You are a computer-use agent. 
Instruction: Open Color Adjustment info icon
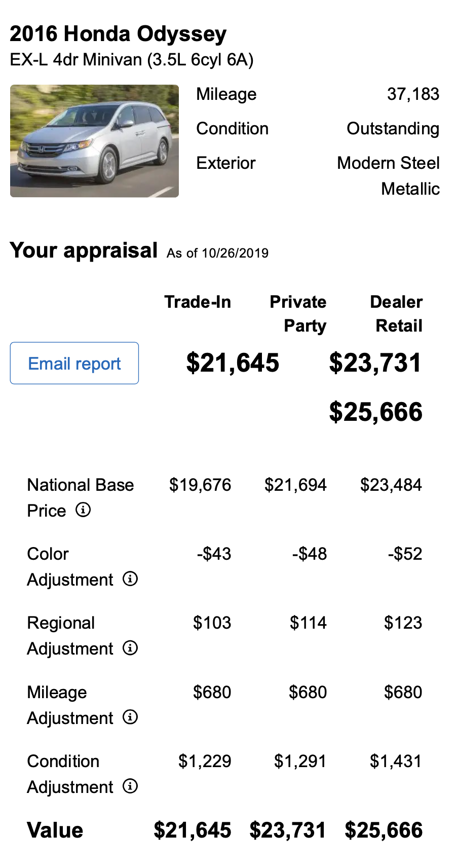coord(130,578)
